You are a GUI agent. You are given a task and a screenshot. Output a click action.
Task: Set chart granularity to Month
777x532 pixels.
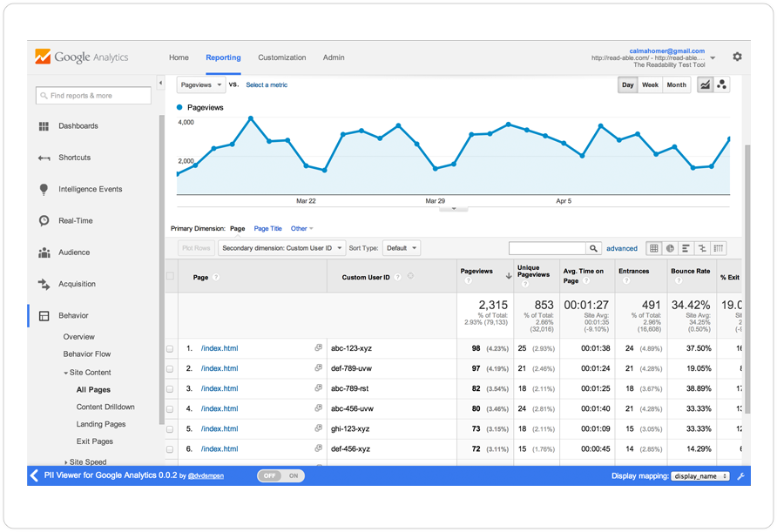[x=677, y=84]
